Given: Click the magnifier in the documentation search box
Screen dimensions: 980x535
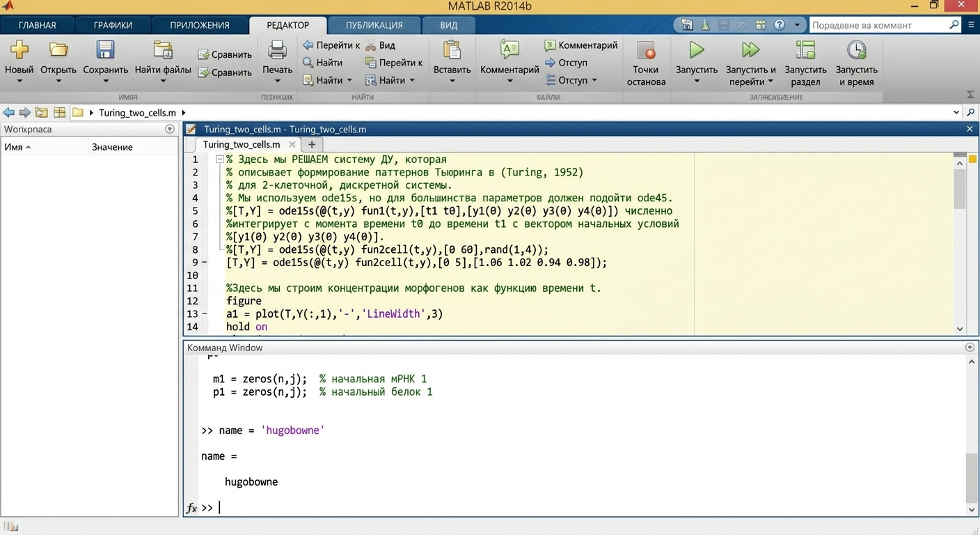Looking at the screenshot, I should [954, 25].
